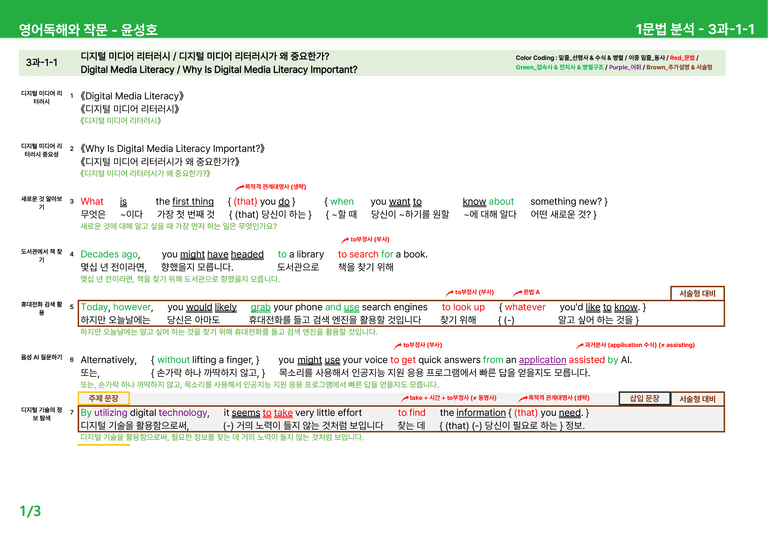
Task: Click 서술형 대비 box above sentence 5
Action: click(x=697, y=293)
